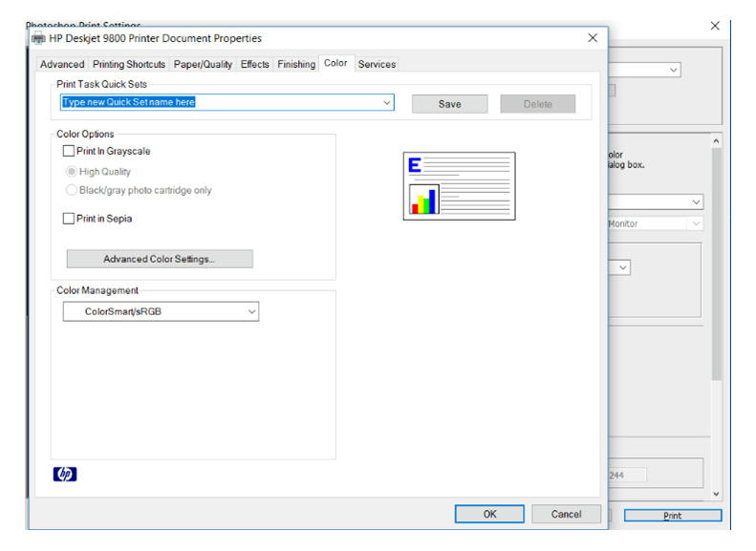
Task: Click Cancel to dismiss printer properties
Action: (566, 514)
